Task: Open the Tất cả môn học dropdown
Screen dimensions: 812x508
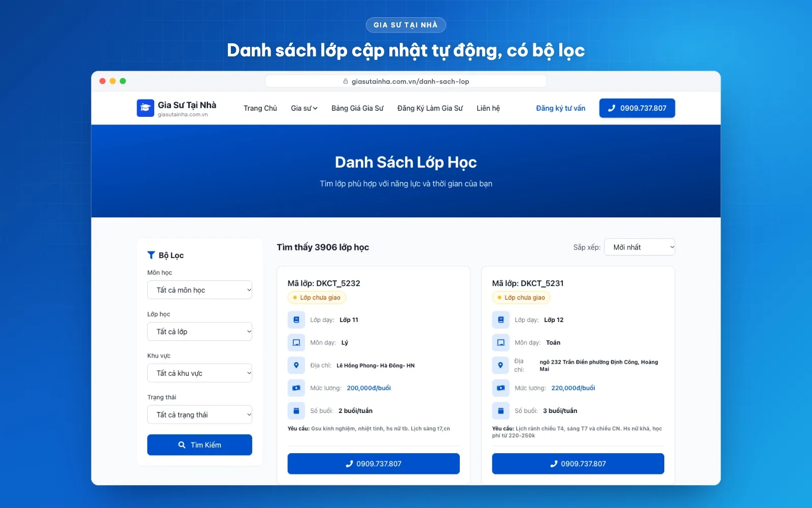Action: pos(199,290)
